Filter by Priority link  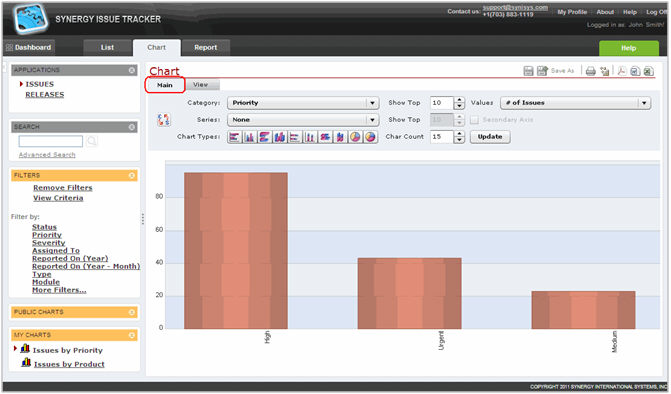click(x=47, y=235)
